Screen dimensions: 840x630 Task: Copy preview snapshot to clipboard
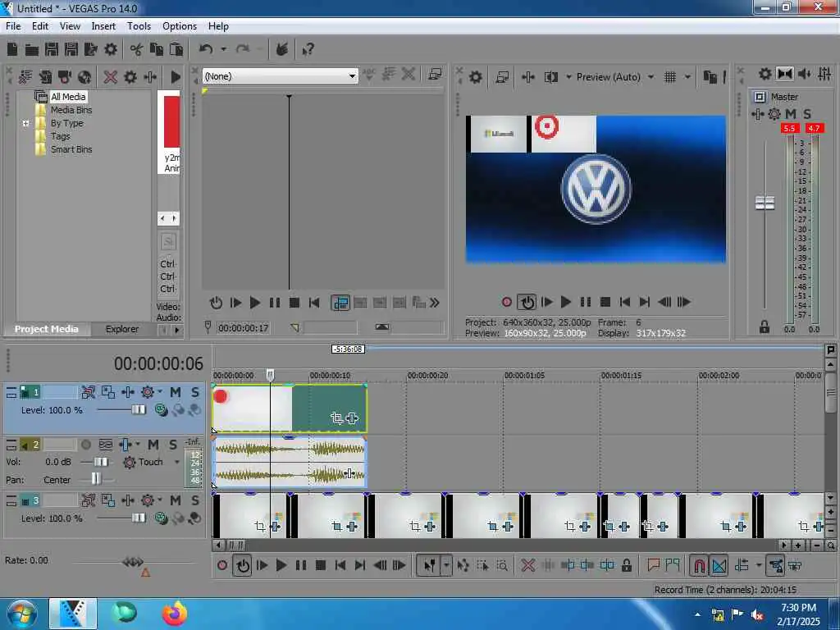[x=710, y=77]
